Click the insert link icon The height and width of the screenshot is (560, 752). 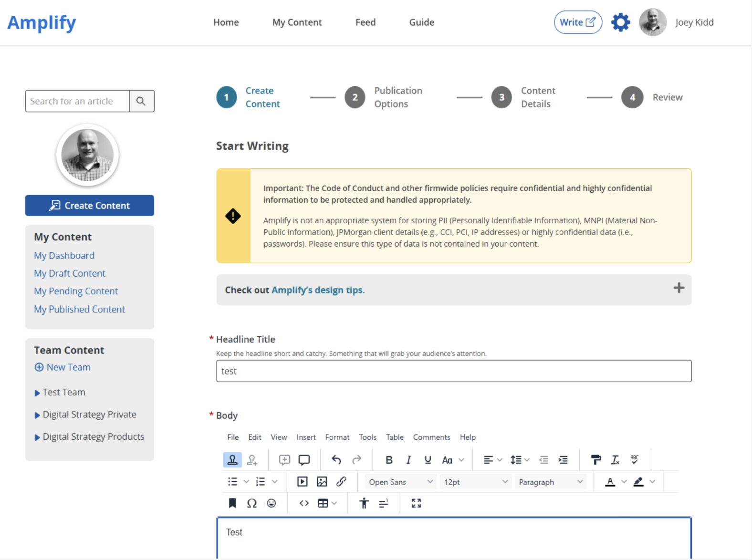click(341, 482)
